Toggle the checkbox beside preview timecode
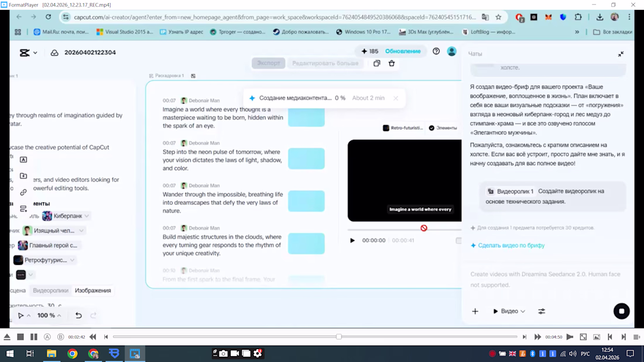This screenshot has width=644, height=362. click(x=458, y=240)
